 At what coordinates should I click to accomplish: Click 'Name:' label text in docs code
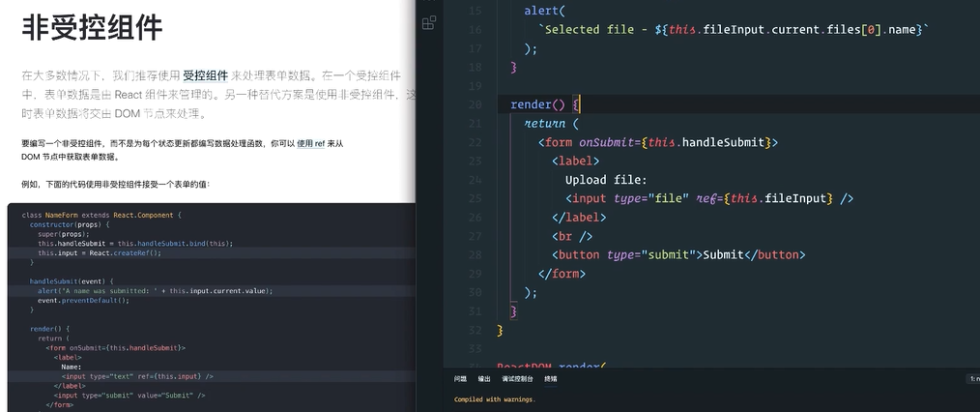(x=71, y=367)
